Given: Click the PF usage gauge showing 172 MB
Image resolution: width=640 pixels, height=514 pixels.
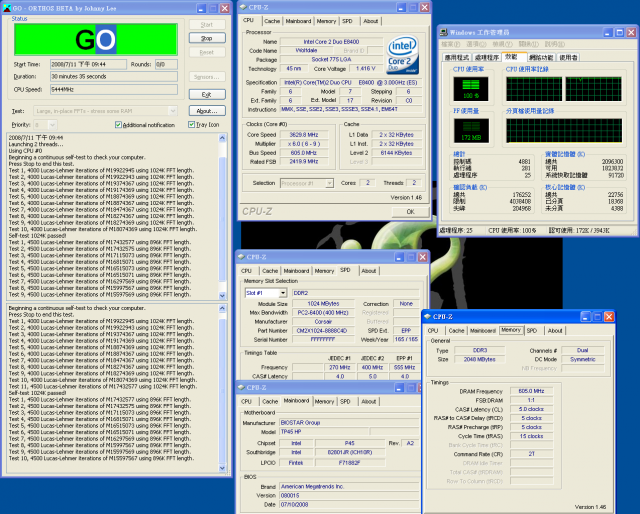Looking at the screenshot, I should click(471, 131).
